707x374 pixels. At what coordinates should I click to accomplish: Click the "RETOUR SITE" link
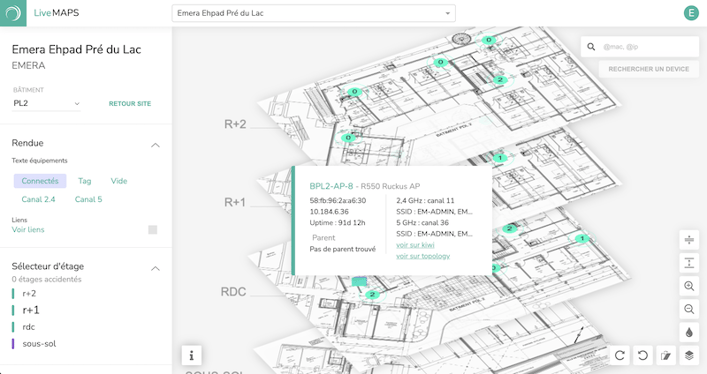[x=130, y=104]
